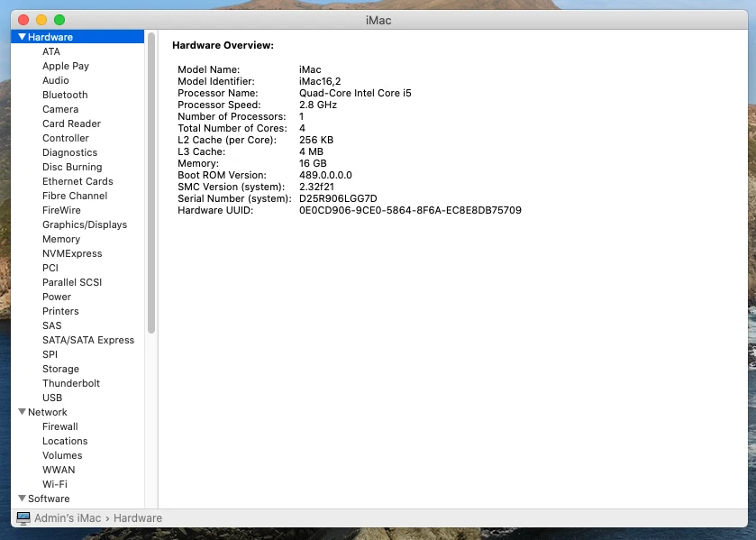Open the Camera hardware info

click(x=60, y=109)
